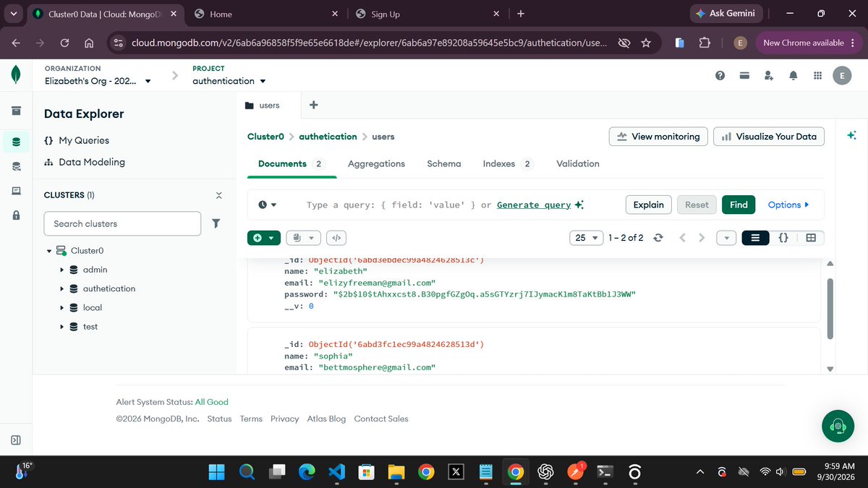Go to the previous page of documents
The image size is (868, 488).
coord(681,237)
